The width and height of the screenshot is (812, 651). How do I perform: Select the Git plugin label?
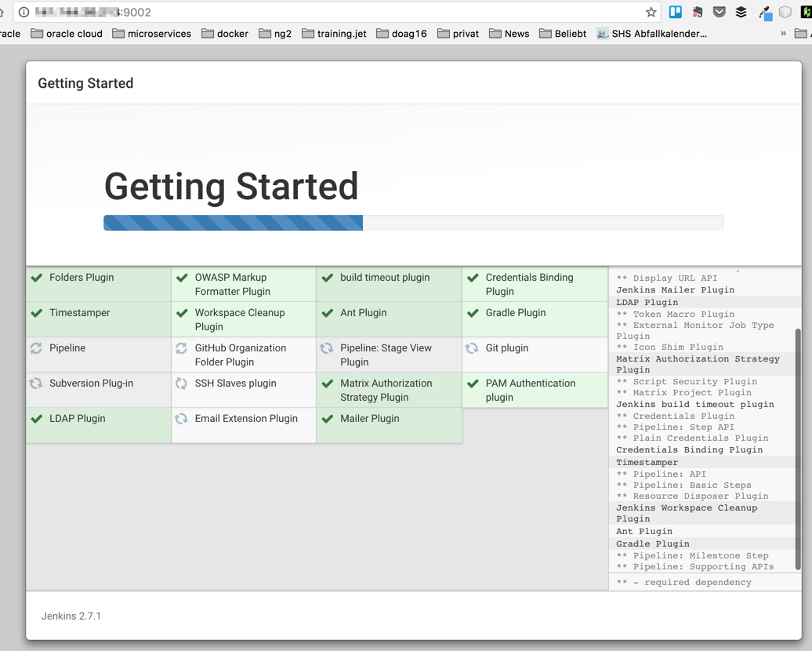[x=507, y=347]
